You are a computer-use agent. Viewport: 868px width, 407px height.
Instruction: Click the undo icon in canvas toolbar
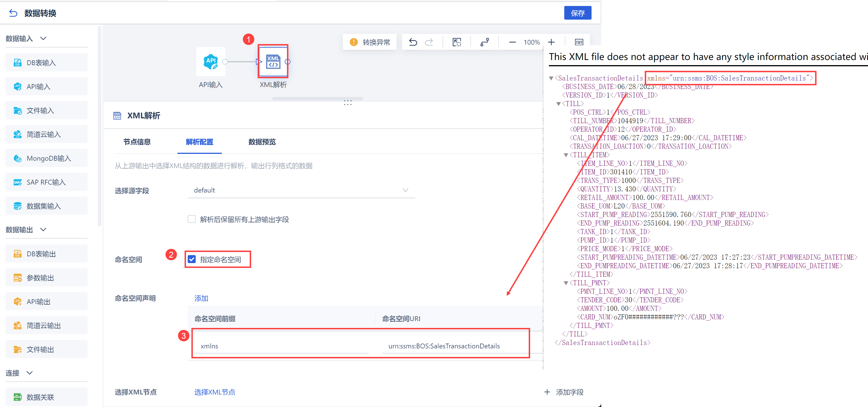[x=413, y=42]
